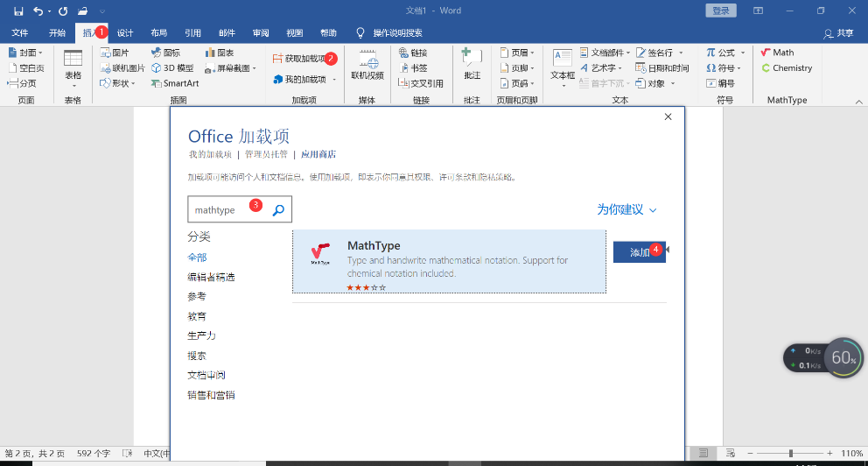Close the Office Add-ins dialog

(668, 116)
